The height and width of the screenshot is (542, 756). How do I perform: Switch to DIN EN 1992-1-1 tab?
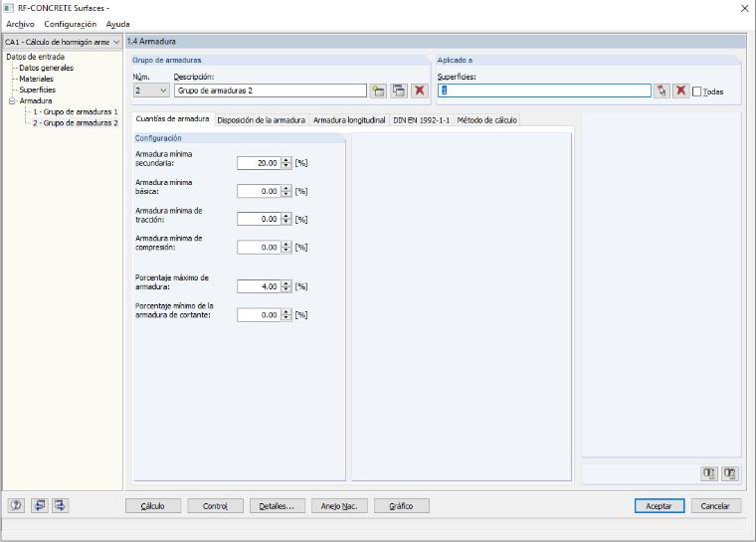422,120
